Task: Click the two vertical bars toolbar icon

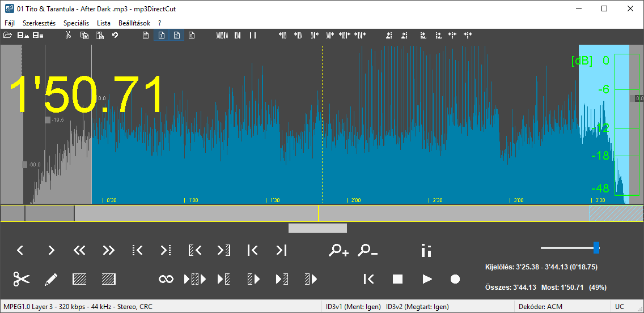Action: [253, 35]
